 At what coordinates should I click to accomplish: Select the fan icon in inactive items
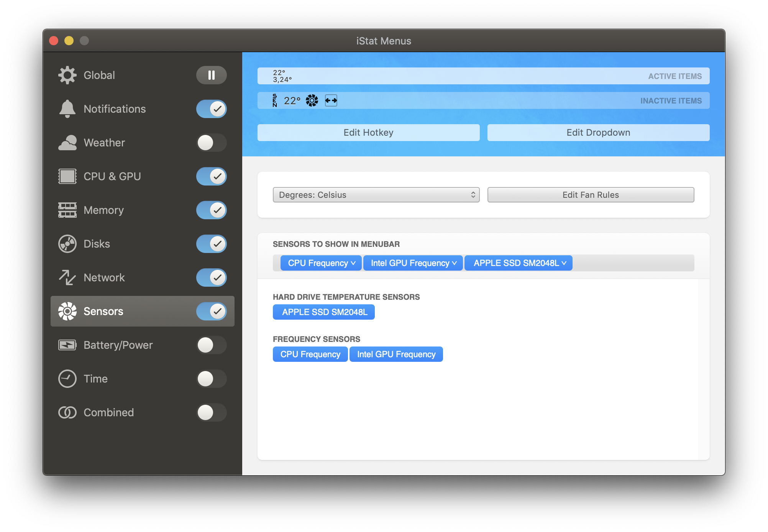click(x=312, y=100)
